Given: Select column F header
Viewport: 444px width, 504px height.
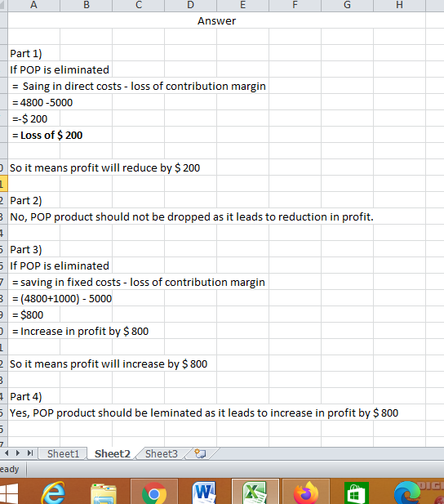Looking at the screenshot, I should 295,5.
